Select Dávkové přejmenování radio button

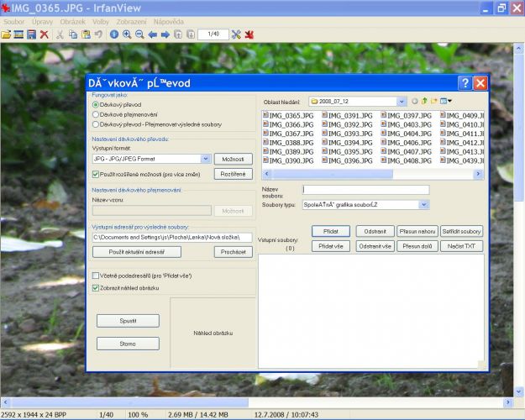pyautogui.click(x=96, y=114)
